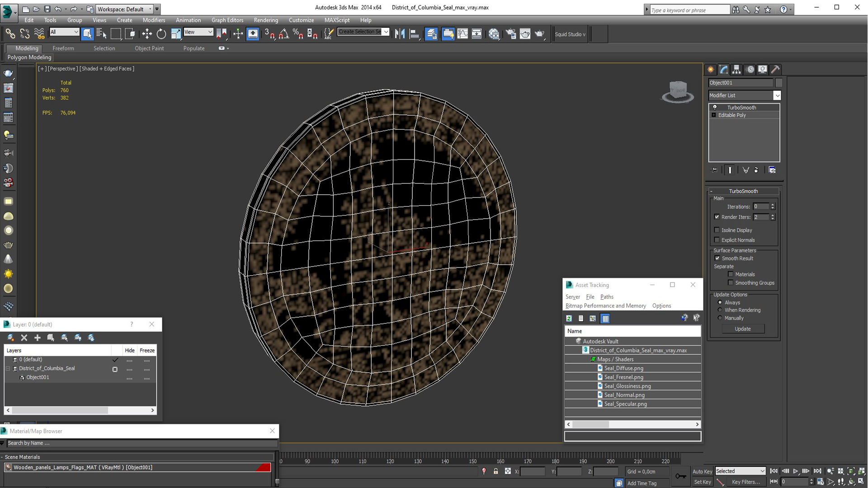Click the Auto Key button
The width and height of the screenshot is (868, 488).
(702, 471)
